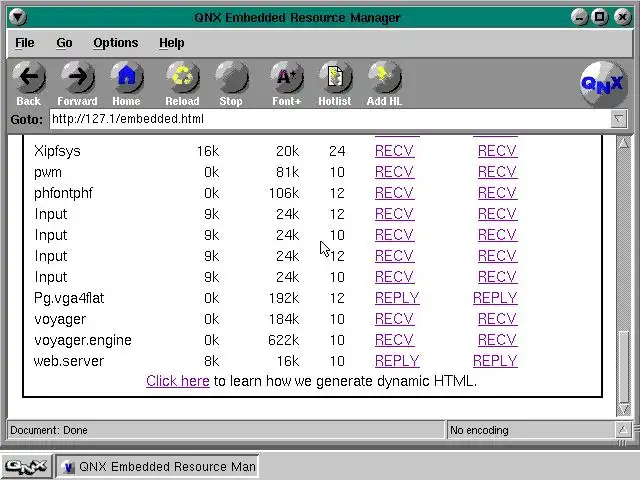Increase font size with Font+
This screenshot has width=640, height=480.
coord(287,84)
